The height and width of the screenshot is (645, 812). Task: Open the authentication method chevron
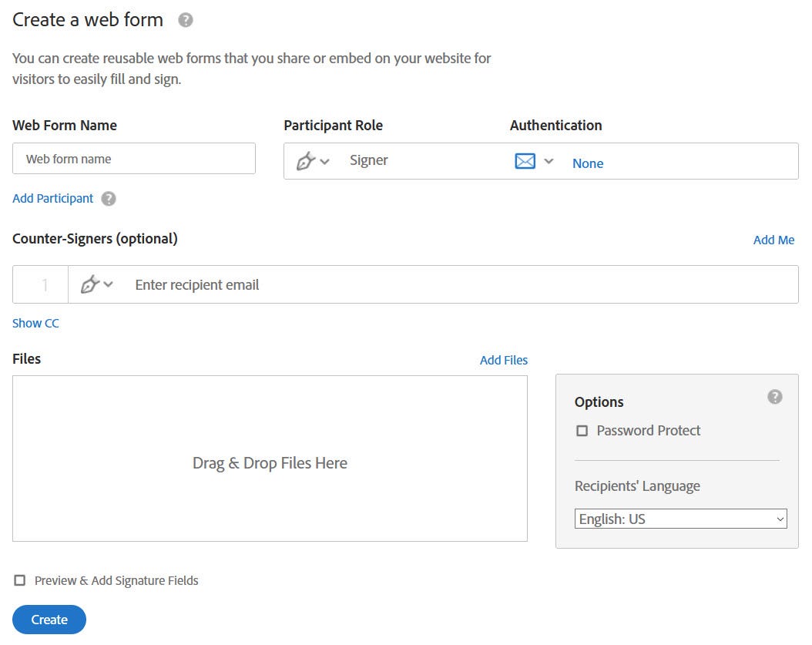click(549, 161)
